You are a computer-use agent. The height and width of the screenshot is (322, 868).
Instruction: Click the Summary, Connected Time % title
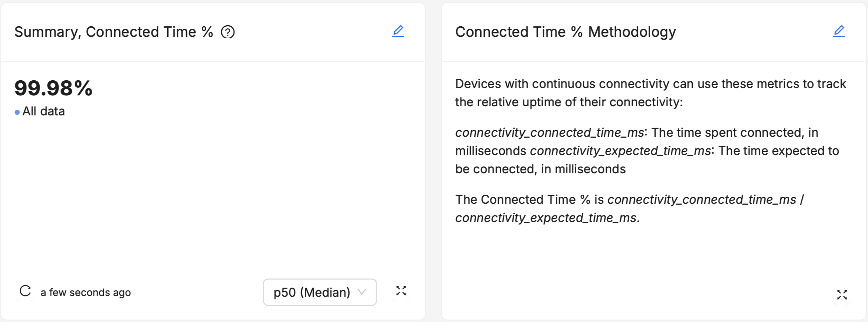[114, 32]
